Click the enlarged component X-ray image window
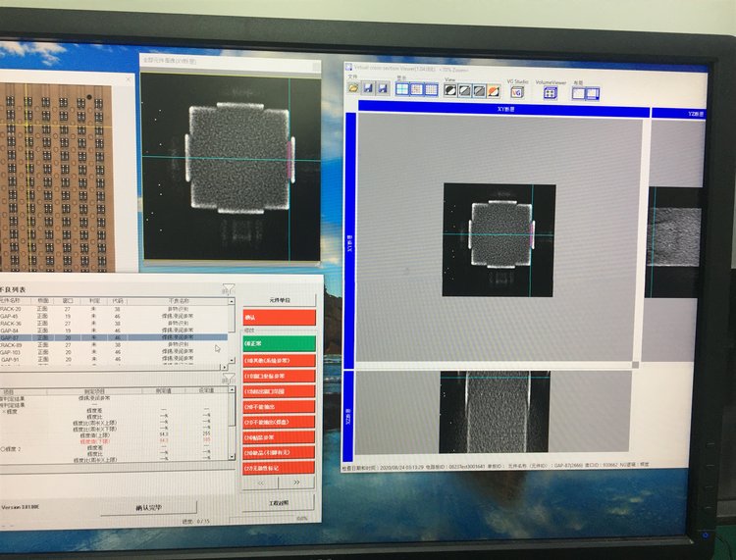The image size is (736, 560). pyautogui.click(x=230, y=167)
